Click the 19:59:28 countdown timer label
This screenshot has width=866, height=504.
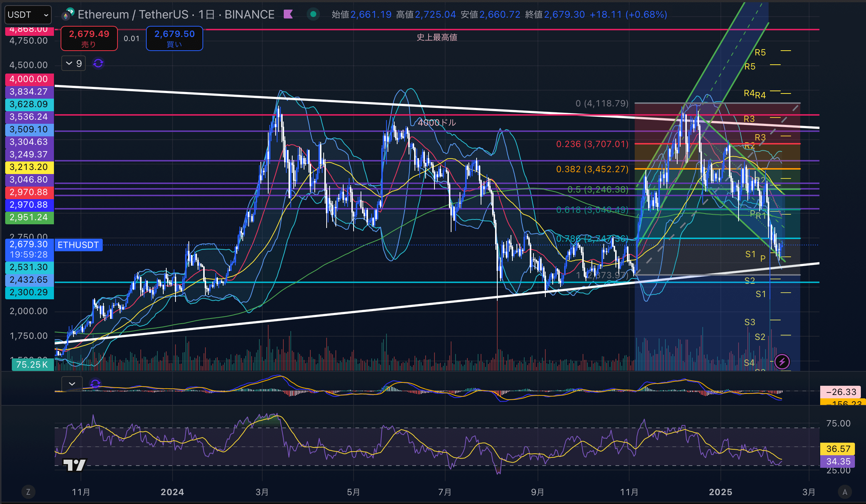[29, 255]
